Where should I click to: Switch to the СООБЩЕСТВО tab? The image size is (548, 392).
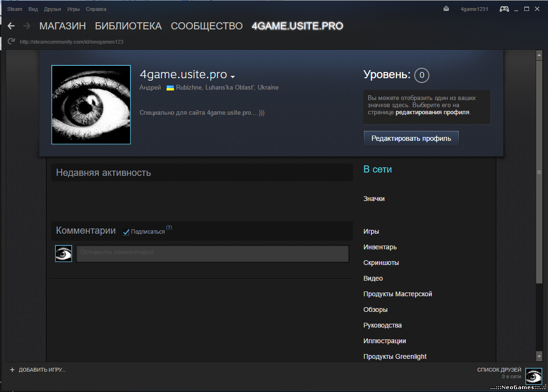click(206, 26)
